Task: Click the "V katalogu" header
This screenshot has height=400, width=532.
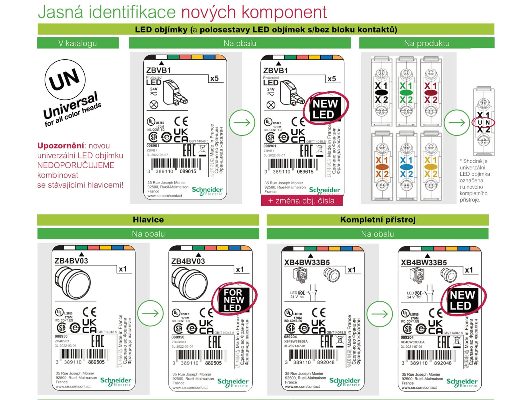Action: point(78,43)
